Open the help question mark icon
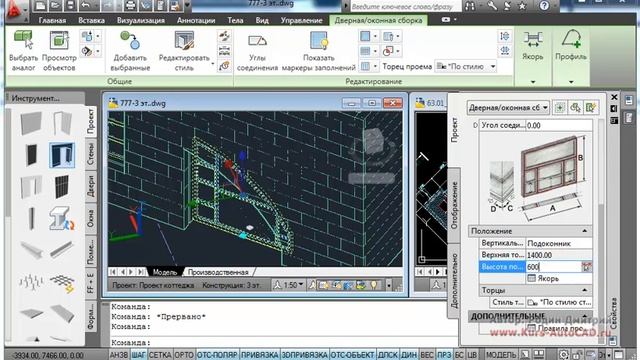Image resolution: width=640 pixels, height=360 pixels. pyautogui.click(x=544, y=6)
